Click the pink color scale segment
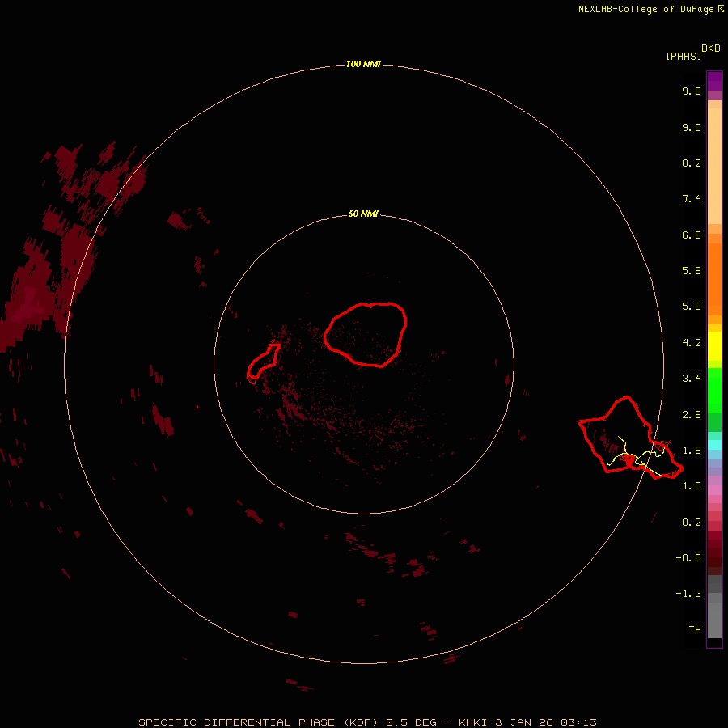The image size is (728, 728). 714,490
